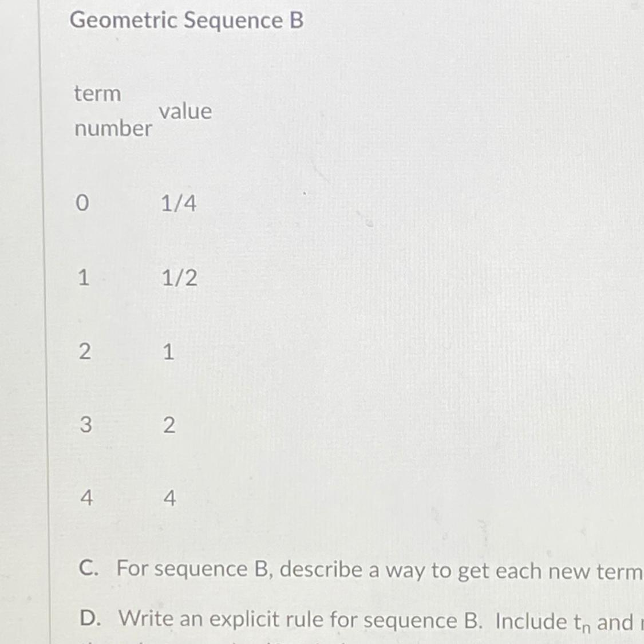Click value 1 in term 2 row
Viewport: 644px width, 644px height.
pyautogui.click(x=168, y=352)
